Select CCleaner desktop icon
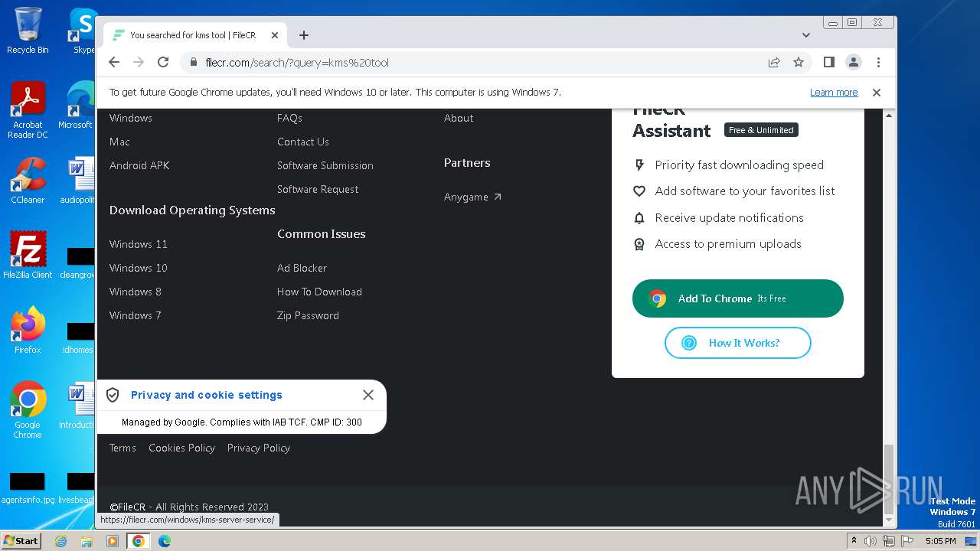 28,181
